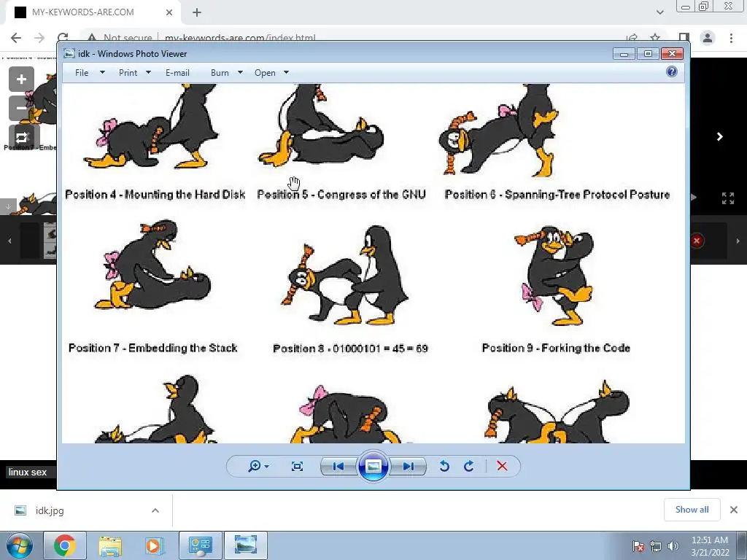This screenshot has height=560, width=747.
Task: Start the slide show in Photo Viewer
Action: pos(373,466)
